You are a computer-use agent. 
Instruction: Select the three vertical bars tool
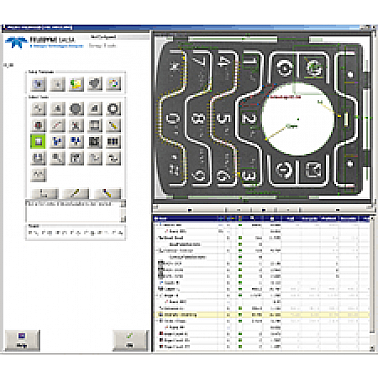coord(113,142)
